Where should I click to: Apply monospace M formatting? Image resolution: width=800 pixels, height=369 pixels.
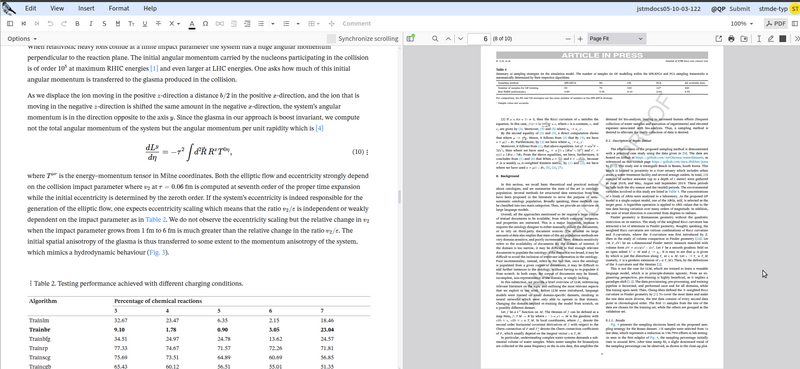(x=118, y=23)
